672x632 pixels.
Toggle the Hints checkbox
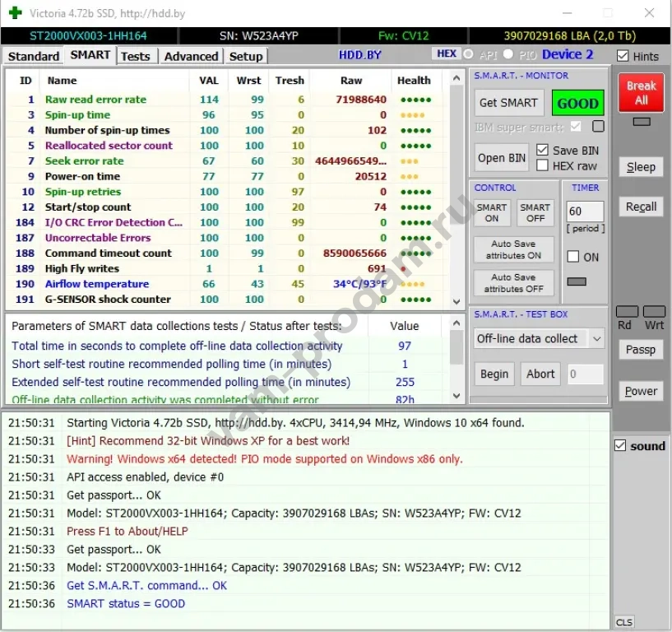(623, 56)
